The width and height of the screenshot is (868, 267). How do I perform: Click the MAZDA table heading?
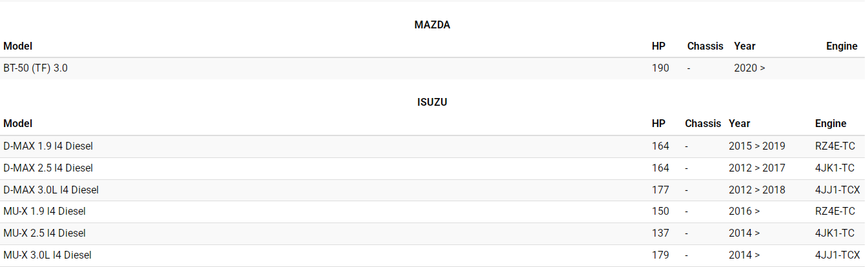(432, 25)
